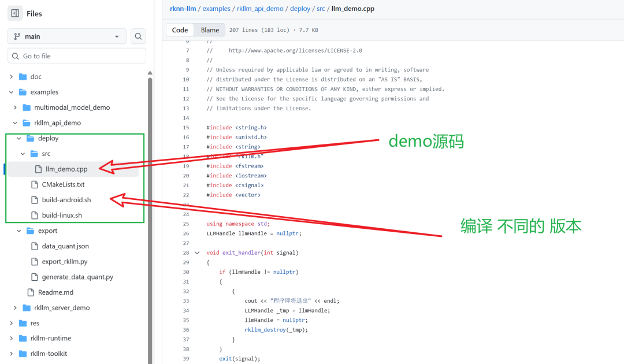This screenshot has height=364, width=624.
Task: Click the examples folder icon
Action: 23,92
